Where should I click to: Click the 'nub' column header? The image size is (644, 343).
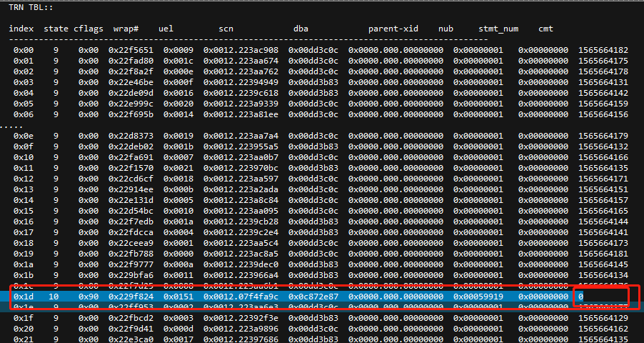click(446, 29)
